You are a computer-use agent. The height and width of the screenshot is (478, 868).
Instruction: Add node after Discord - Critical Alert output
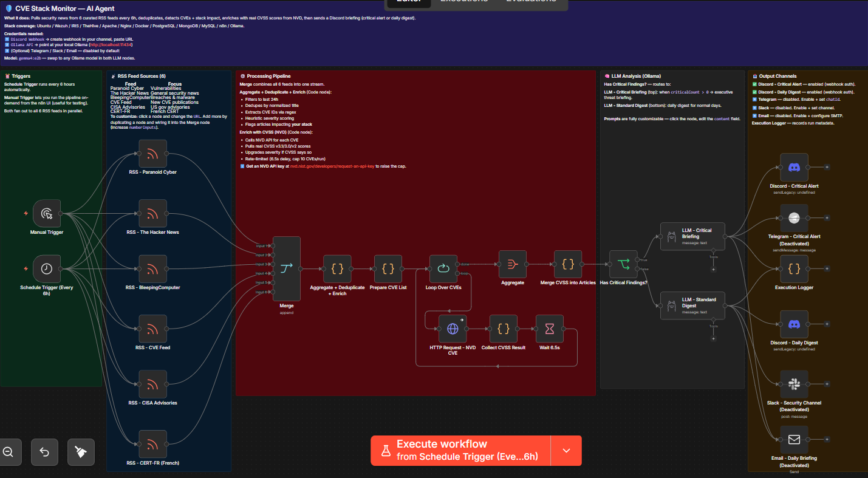pyautogui.click(x=827, y=167)
